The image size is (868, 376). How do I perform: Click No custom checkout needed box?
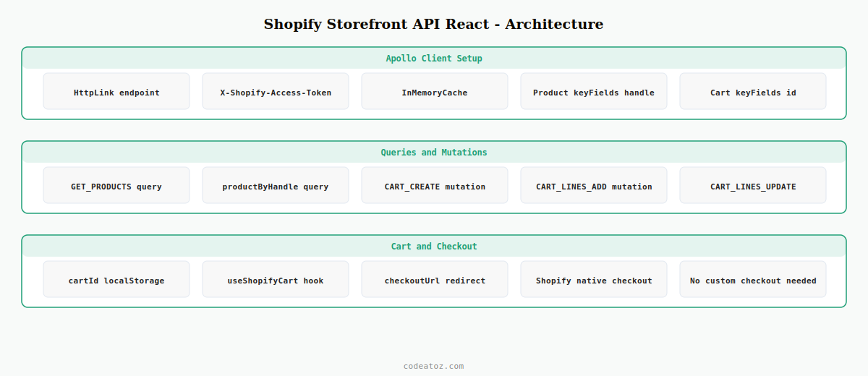coord(753,279)
